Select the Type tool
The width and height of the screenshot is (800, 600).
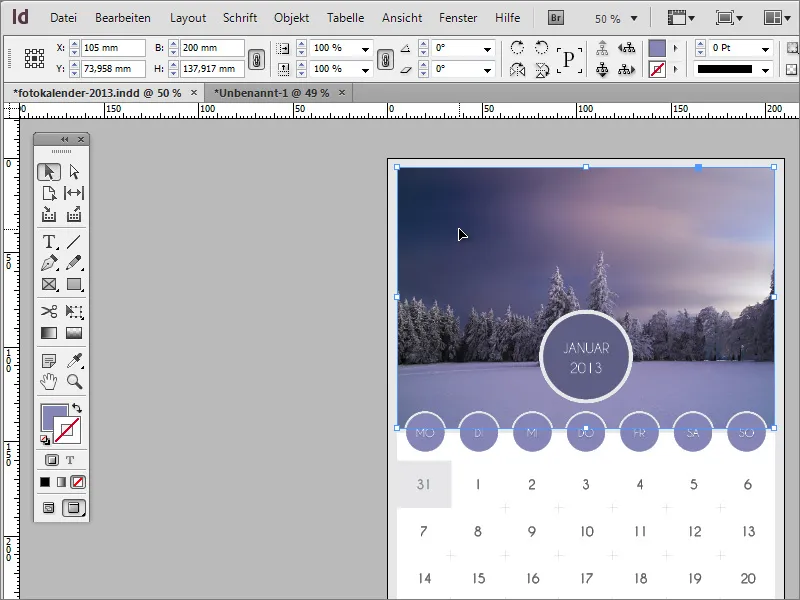[49, 241]
